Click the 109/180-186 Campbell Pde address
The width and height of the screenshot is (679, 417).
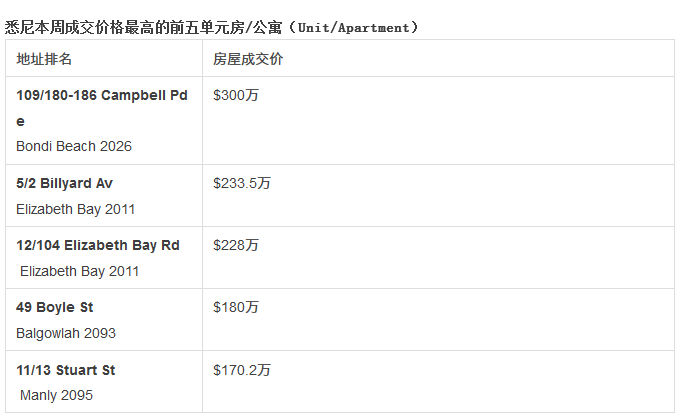click(102, 108)
